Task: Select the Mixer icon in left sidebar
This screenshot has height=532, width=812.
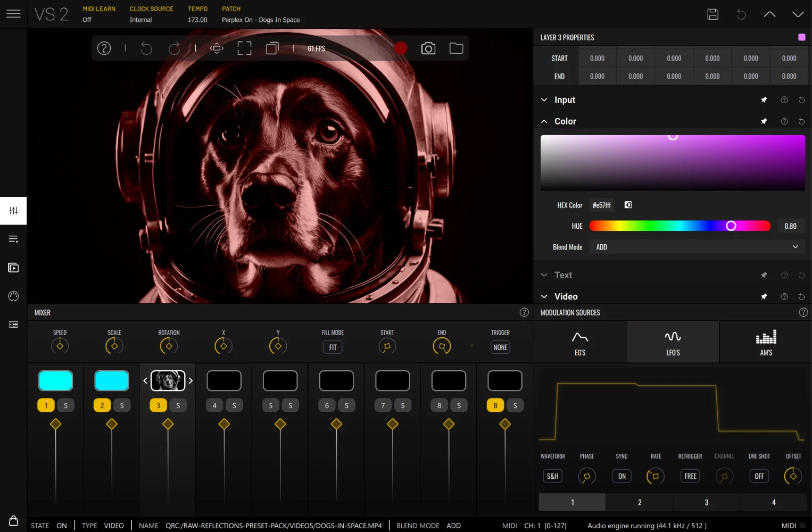Action: (x=13, y=211)
